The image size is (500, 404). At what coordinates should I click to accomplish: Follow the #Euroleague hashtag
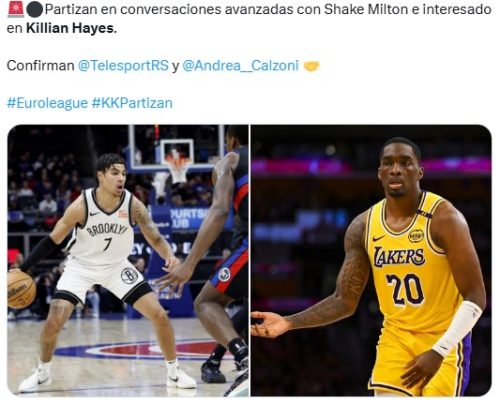(x=47, y=103)
